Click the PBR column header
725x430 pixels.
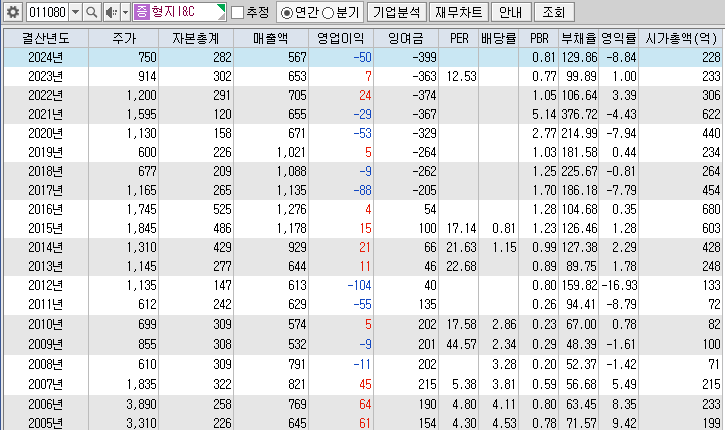tap(539, 38)
